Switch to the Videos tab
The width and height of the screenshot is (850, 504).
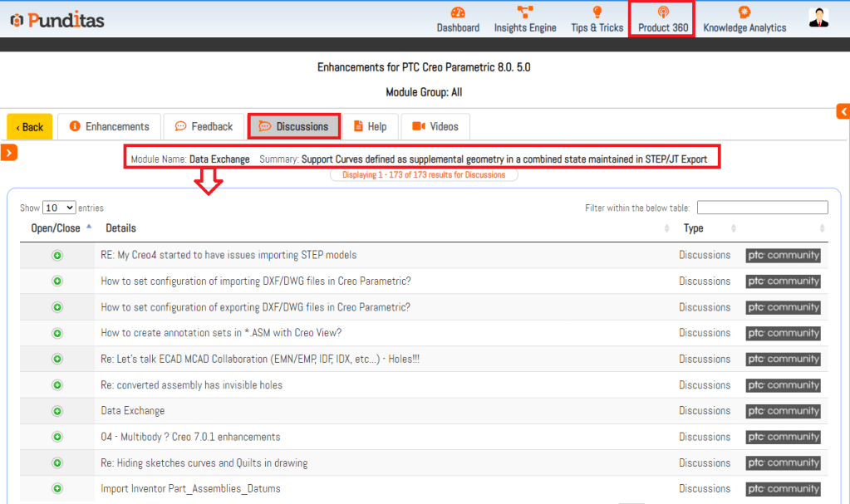click(x=435, y=126)
